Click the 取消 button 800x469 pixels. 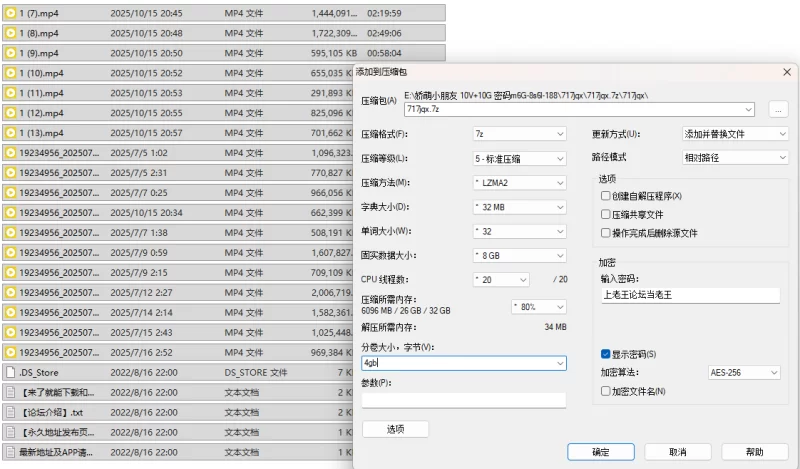pyautogui.click(x=677, y=452)
